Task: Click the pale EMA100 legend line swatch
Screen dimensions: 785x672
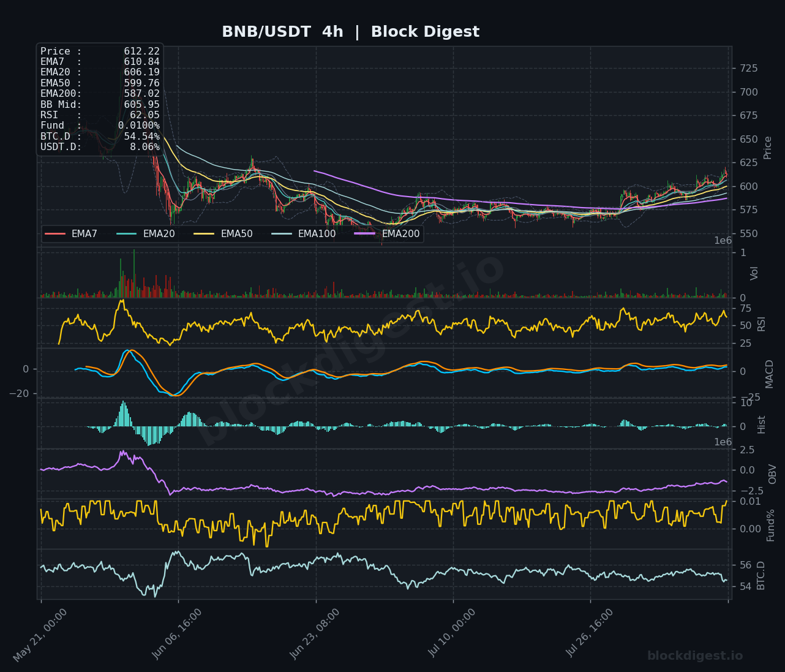Action: click(x=282, y=234)
